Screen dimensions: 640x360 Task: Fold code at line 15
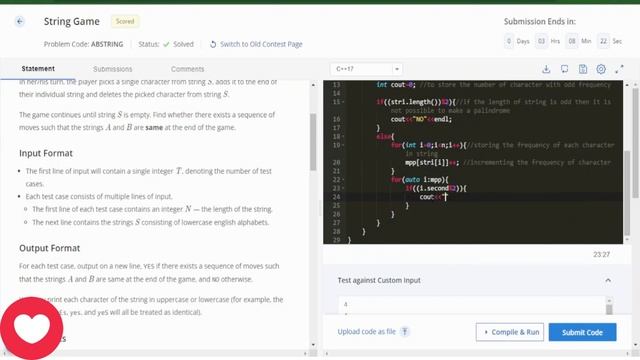(344, 102)
